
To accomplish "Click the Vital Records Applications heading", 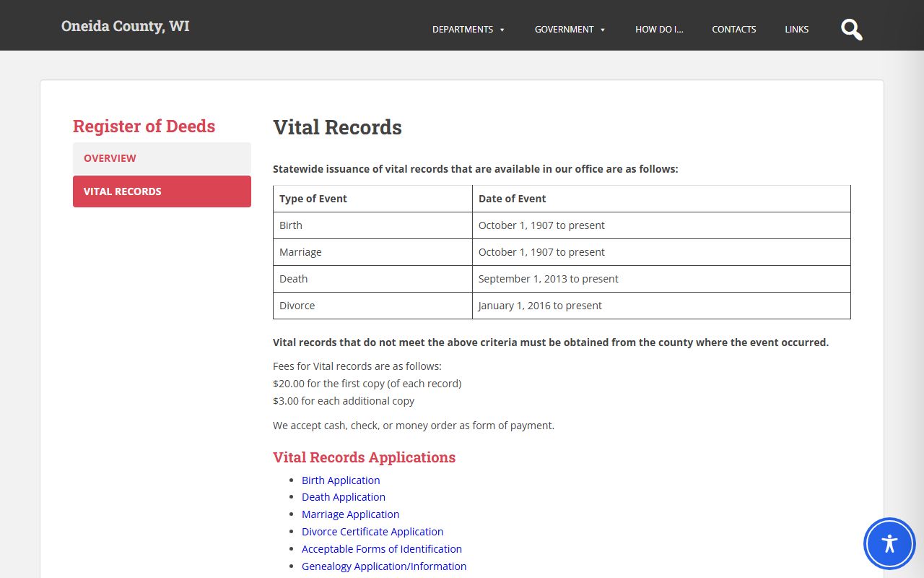I will [364, 457].
